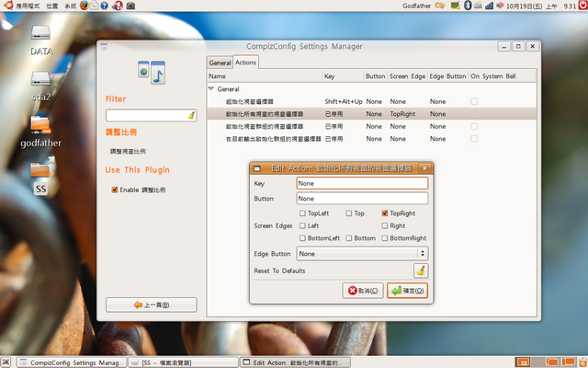Screen dimensions: 588x368
Task: Open the Edge Button dropdown
Action: pos(362,254)
